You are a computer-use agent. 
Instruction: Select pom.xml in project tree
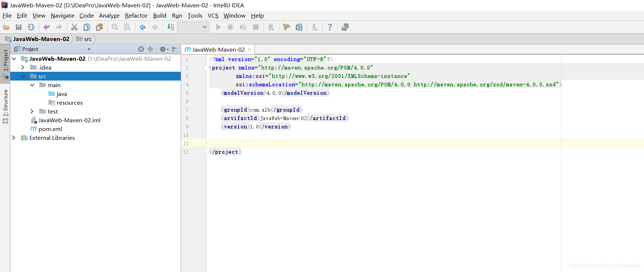point(50,129)
